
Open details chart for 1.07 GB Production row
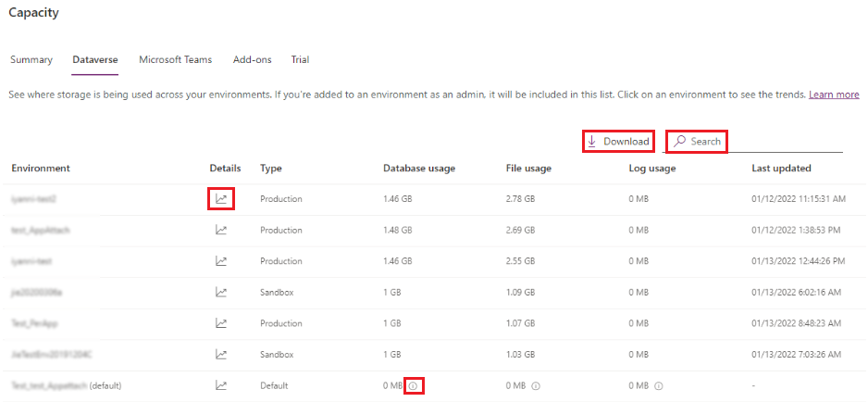tap(221, 323)
